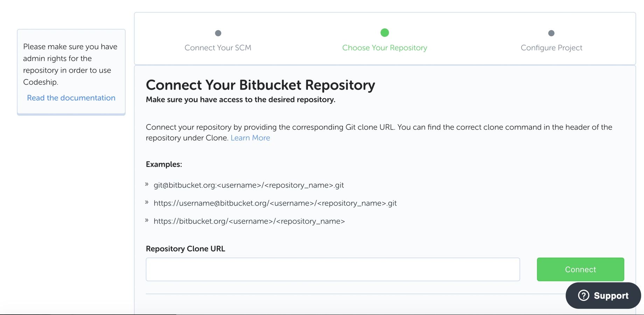This screenshot has height=315, width=644.
Task: Select the git@bitbucket.org example URL text
Action: click(x=248, y=185)
